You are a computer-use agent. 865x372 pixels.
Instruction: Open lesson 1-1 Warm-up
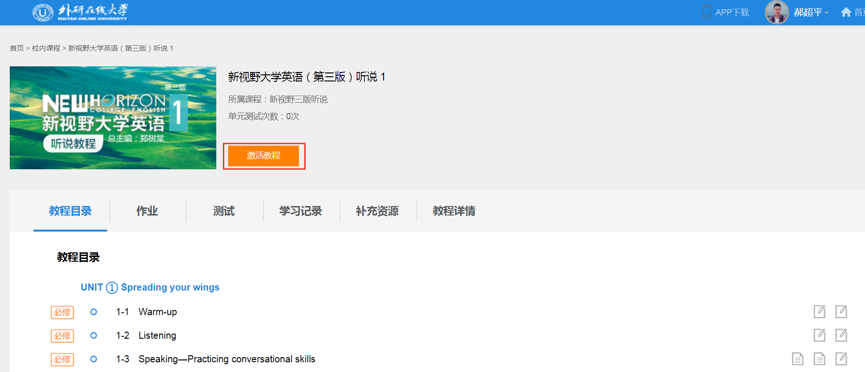coord(146,312)
